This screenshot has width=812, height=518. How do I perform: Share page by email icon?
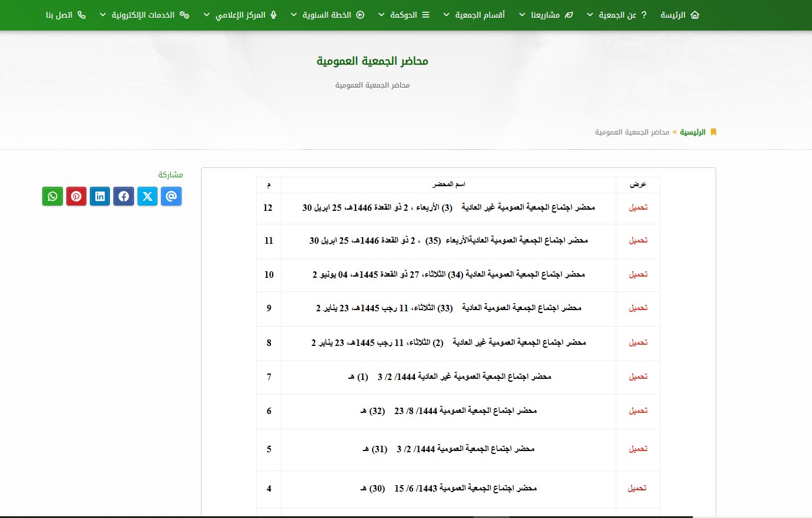(171, 196)
